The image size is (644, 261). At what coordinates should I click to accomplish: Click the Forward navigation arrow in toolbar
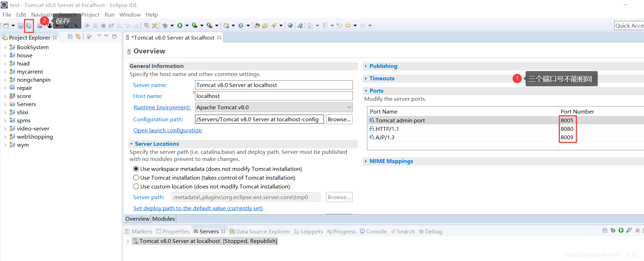click(363, 25)
